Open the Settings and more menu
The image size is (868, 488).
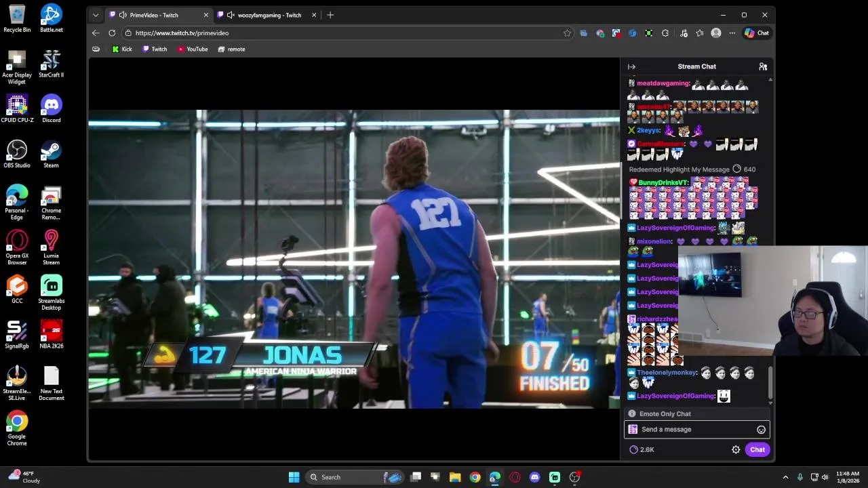tap(732, 33)
